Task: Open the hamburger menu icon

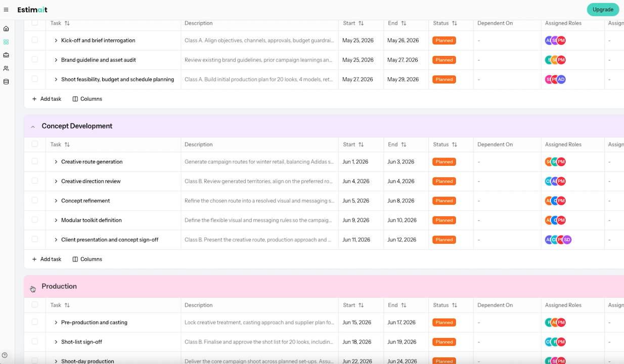Action: coord(6,10)
